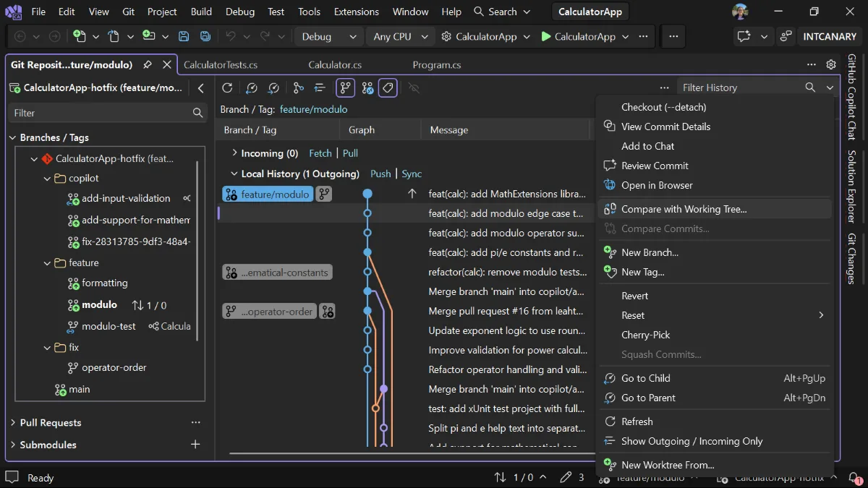Click the New Item icon in main toolbar

pos(79,37)
